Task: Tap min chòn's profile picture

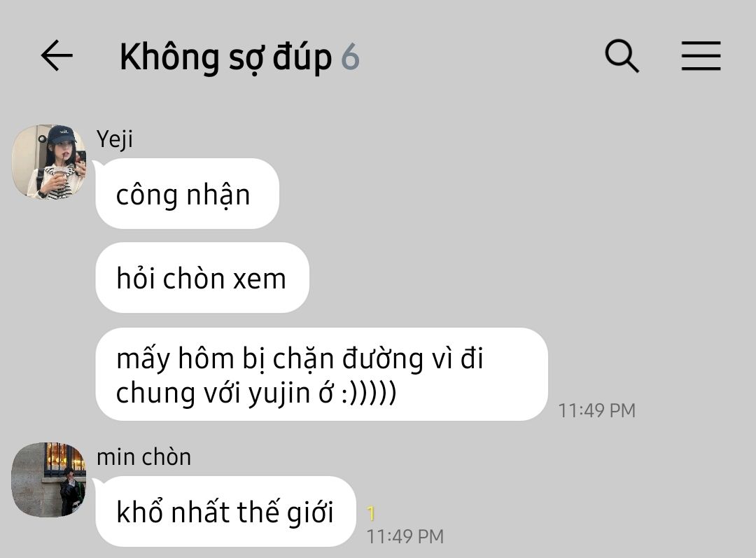Action: [x=49, y=480]
